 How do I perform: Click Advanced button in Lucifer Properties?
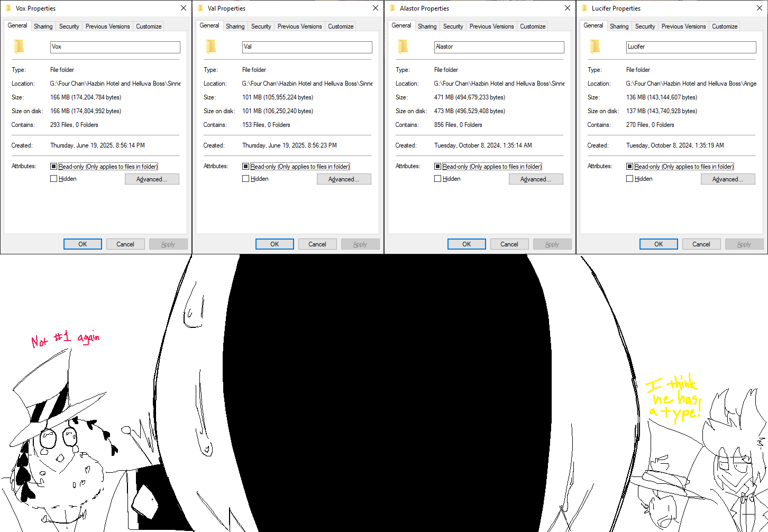pyautogui.click(x=728, y=179)
